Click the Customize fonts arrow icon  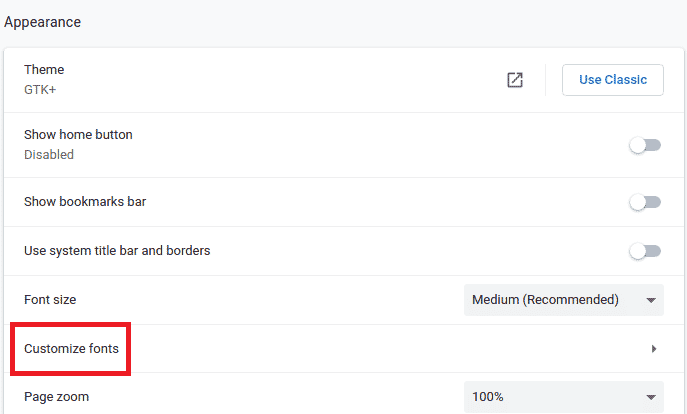pyautogui.click(x=654, y=349)
